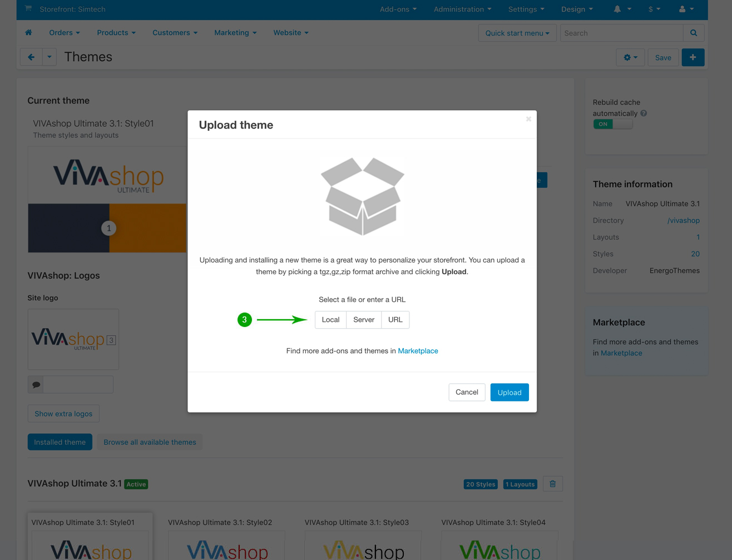
Task: Select the Server file source
Action: click(x=364, y=320)
